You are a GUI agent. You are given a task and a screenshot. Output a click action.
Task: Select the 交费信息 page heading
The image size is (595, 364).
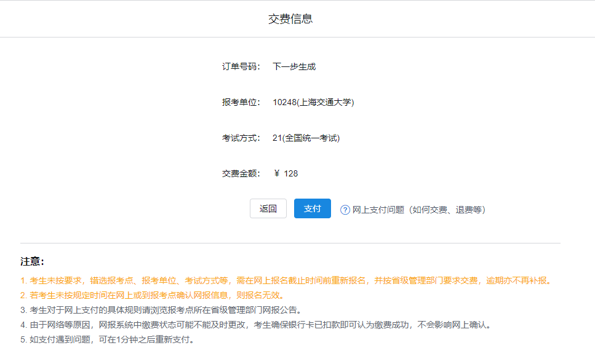click(x=290, y=18)
